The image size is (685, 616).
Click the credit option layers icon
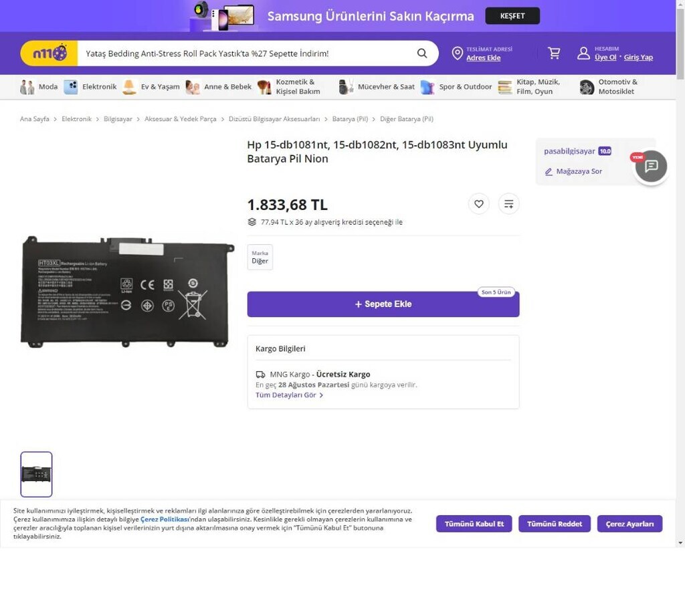(x=252, y=222)
